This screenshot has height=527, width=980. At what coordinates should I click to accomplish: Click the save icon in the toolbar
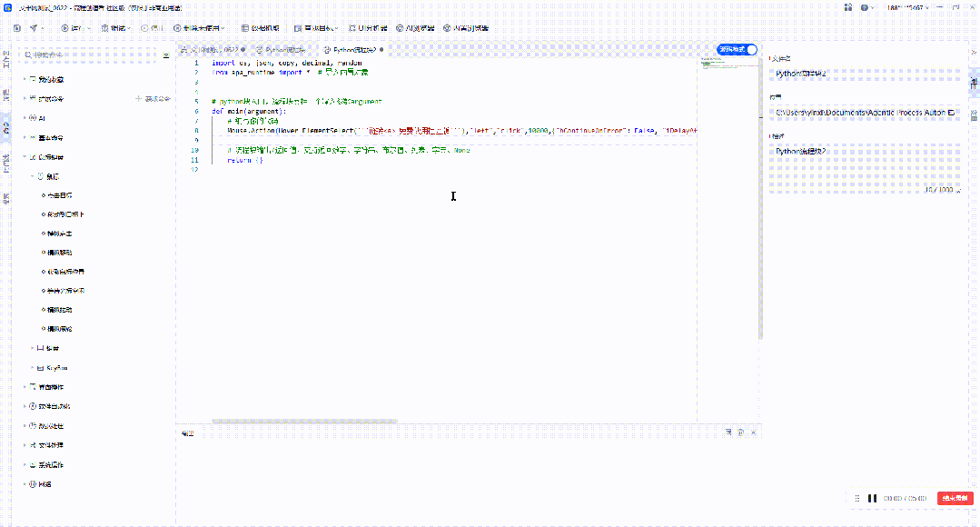[17, 28]
